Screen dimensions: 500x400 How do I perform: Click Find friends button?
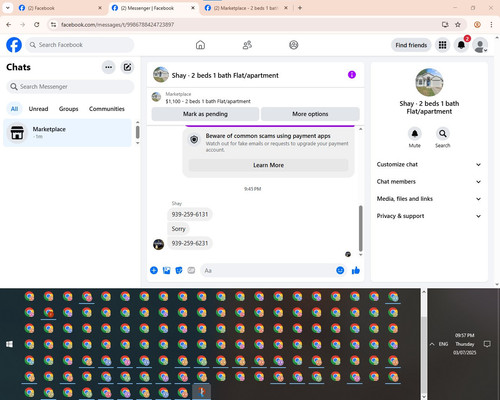pos(411,45)
